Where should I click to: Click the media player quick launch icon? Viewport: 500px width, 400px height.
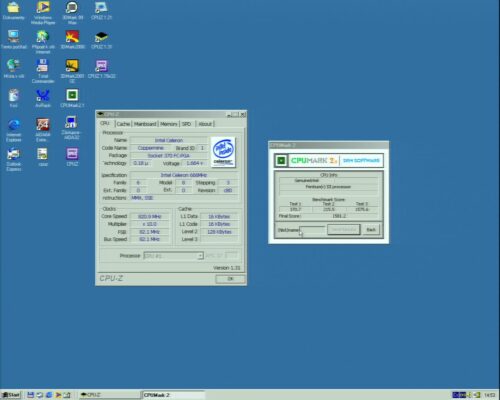coord(58,395)
